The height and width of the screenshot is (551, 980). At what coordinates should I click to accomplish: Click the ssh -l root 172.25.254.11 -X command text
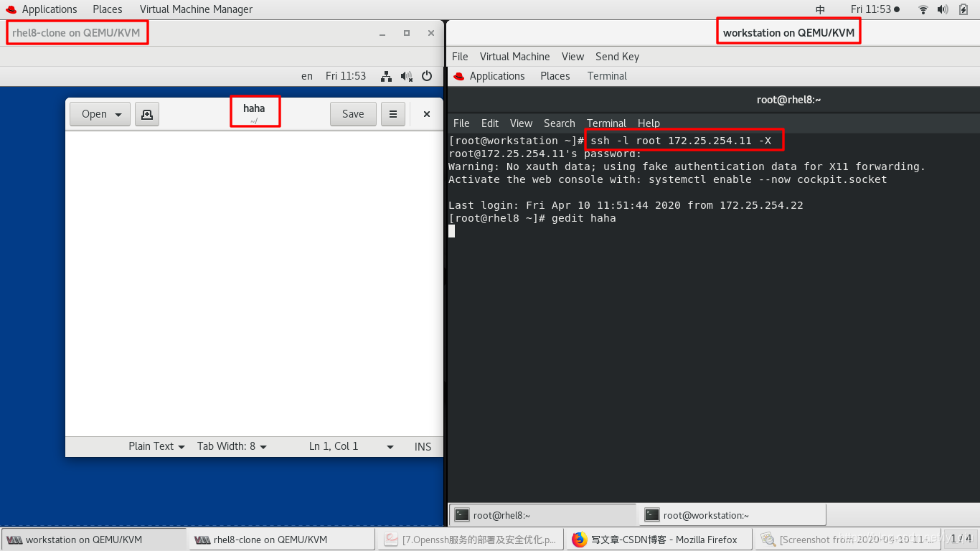pos(681,141)
